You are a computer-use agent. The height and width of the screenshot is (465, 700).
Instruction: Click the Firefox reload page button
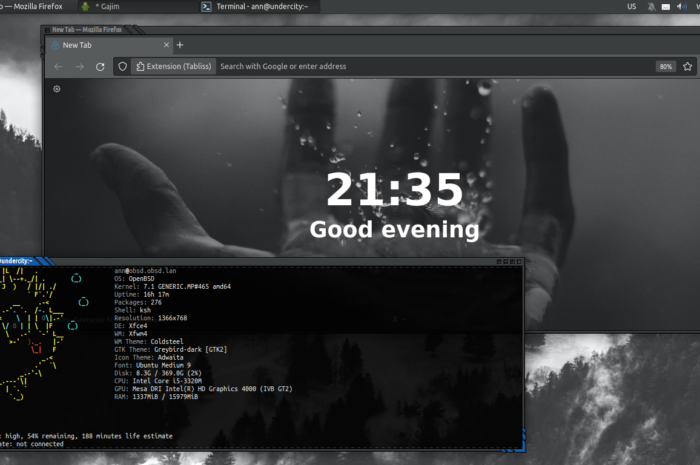point(100,67)
